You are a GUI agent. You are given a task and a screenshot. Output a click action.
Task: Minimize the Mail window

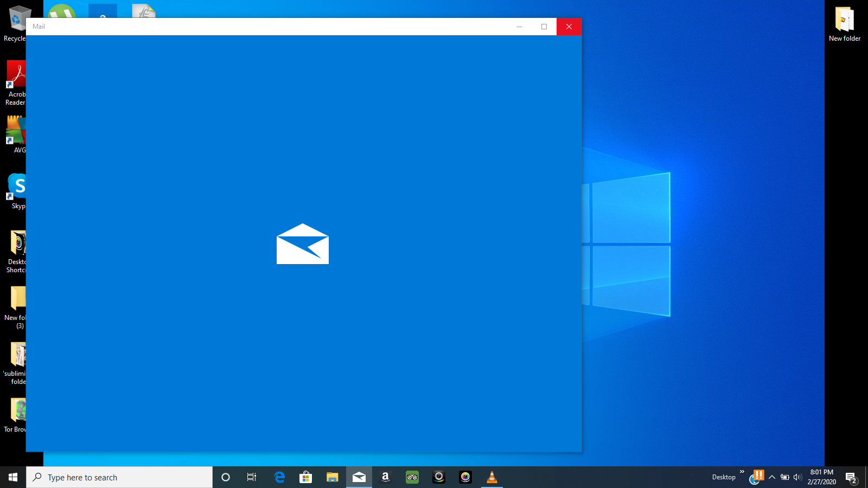[519, 27]
